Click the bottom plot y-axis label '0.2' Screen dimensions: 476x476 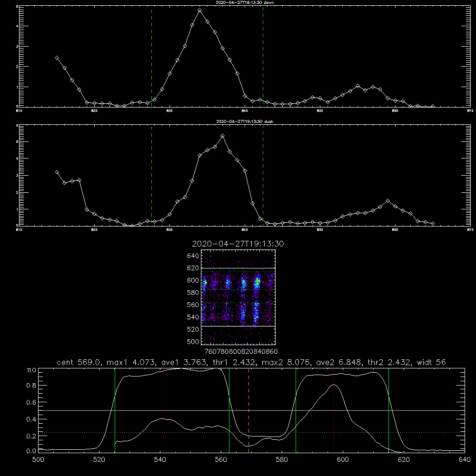pos(31,436)
